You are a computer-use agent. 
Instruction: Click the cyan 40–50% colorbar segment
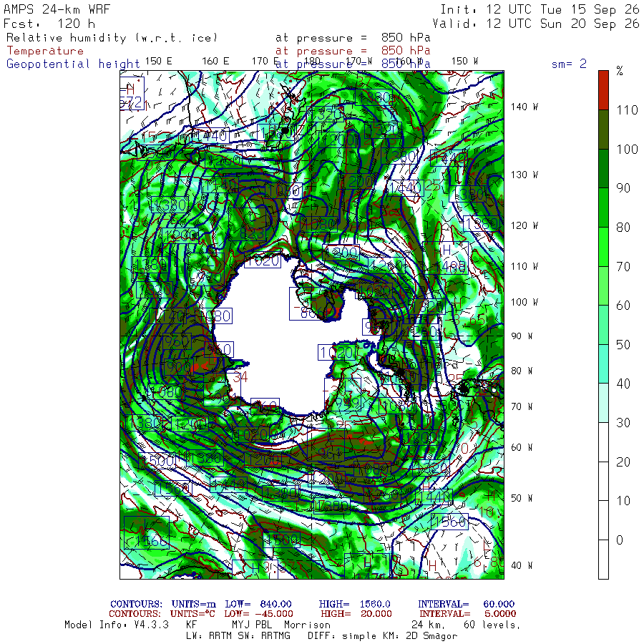click(603, 364)
